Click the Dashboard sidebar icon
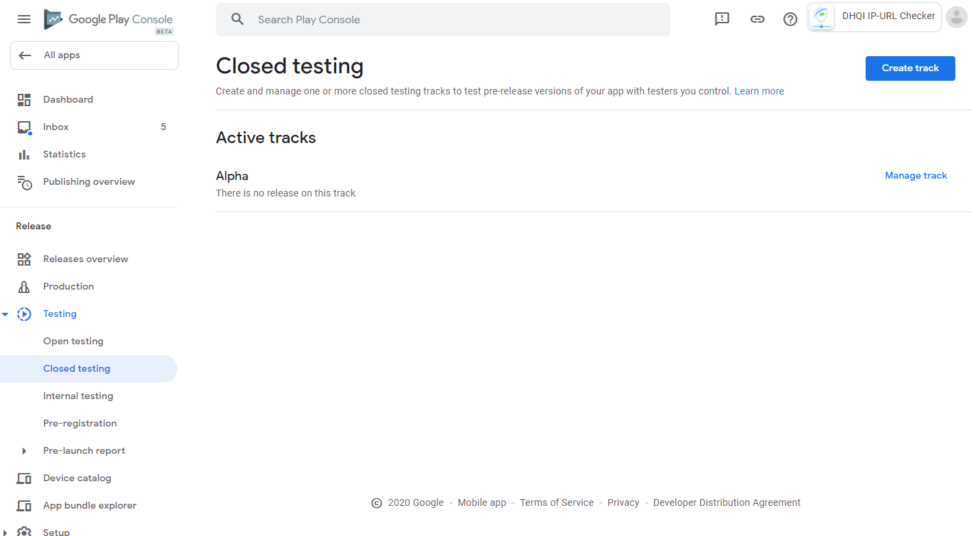This screenshot has width=980, height=536. pos(24,100)
